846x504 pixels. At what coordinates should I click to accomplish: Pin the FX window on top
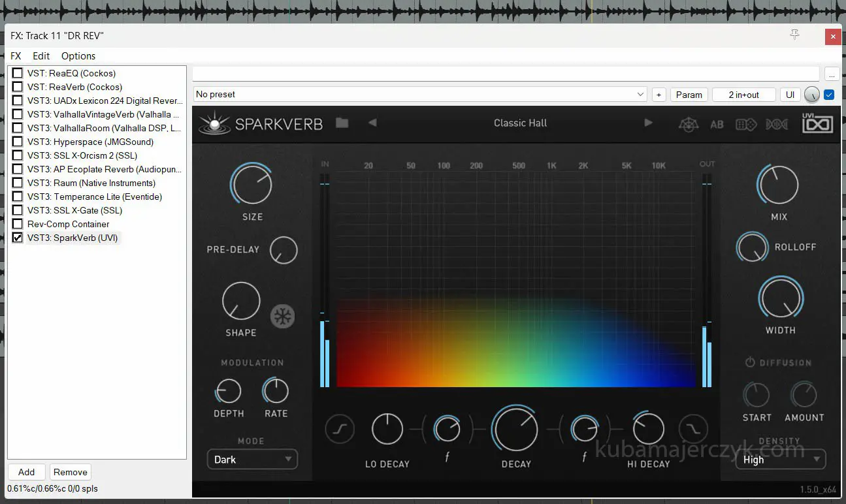794,35
